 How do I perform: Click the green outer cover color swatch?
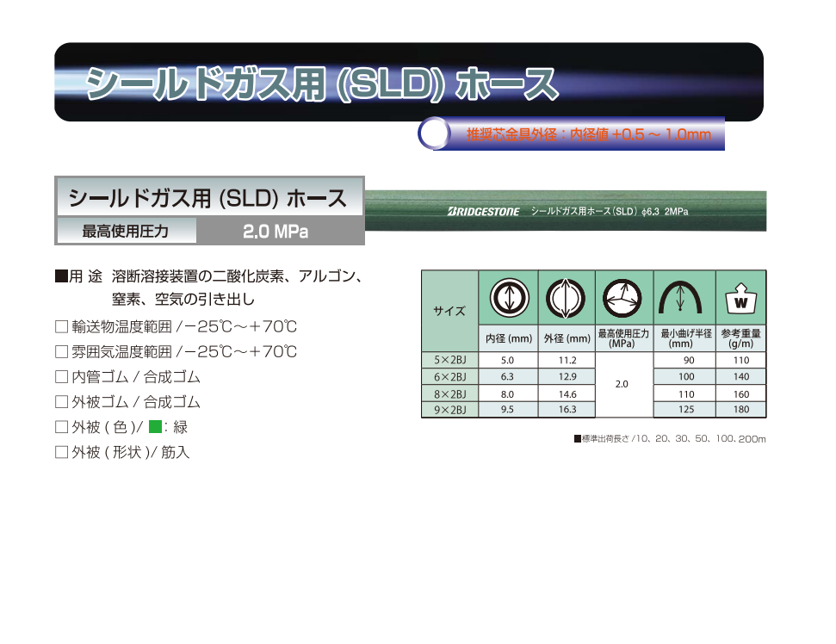tap(155, 427)
